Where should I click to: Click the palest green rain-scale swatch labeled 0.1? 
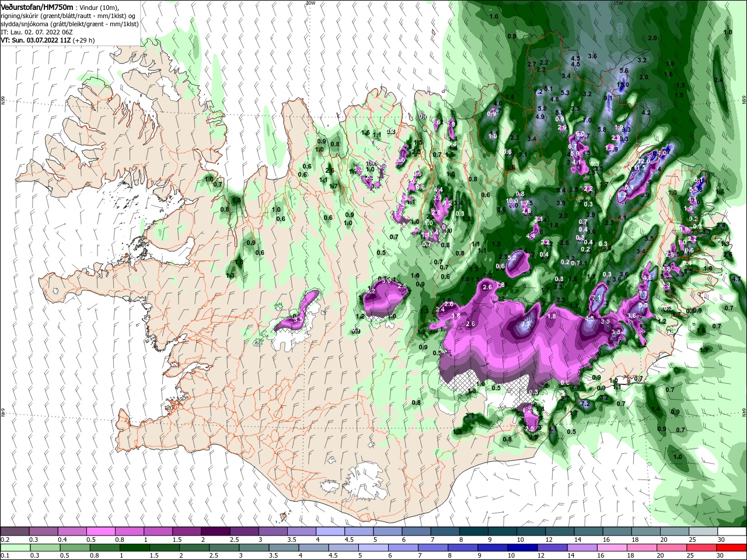[x=15, y=548]
